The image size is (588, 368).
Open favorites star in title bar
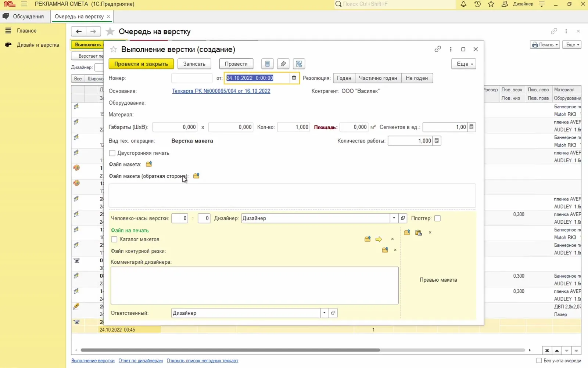click(x=491, y=4)
